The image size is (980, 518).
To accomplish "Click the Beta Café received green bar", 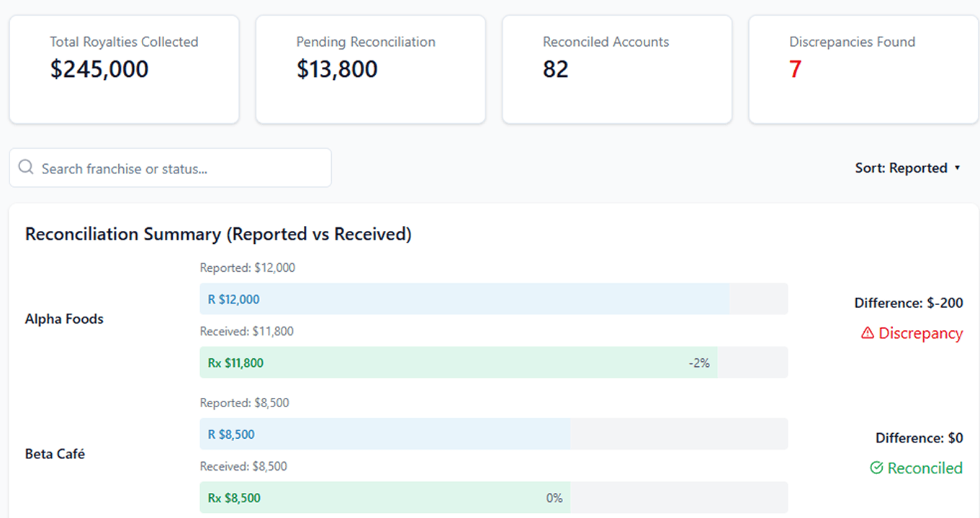I will click(385, 498).
